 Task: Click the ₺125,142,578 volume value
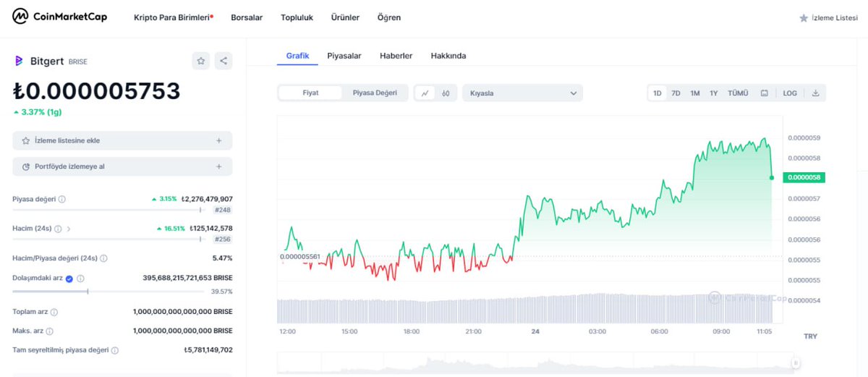tap(211, 229)
